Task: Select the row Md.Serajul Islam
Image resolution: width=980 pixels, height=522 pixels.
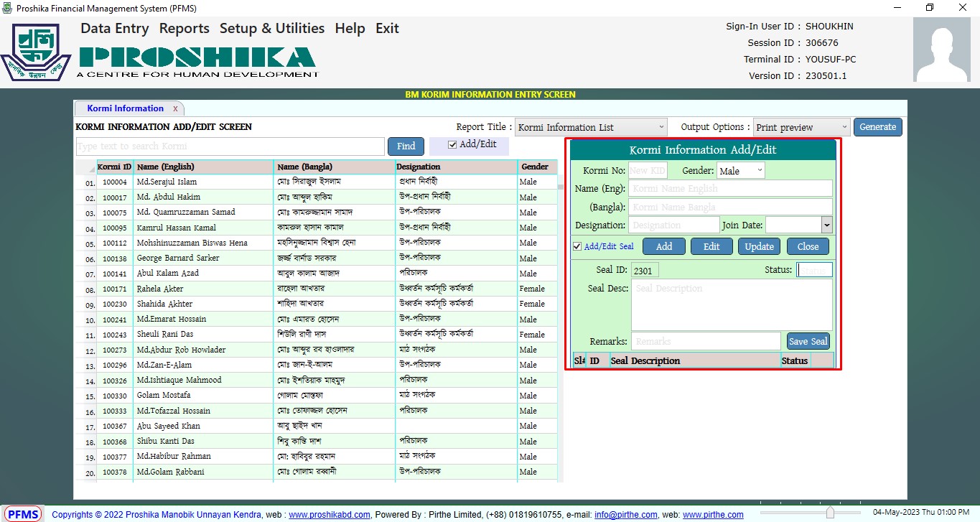Action: (317, 182)
